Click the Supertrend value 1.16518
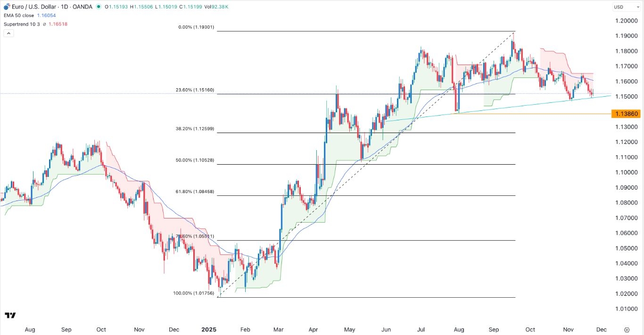The height and width of the screenshot is (335, 644). (58, 24)
